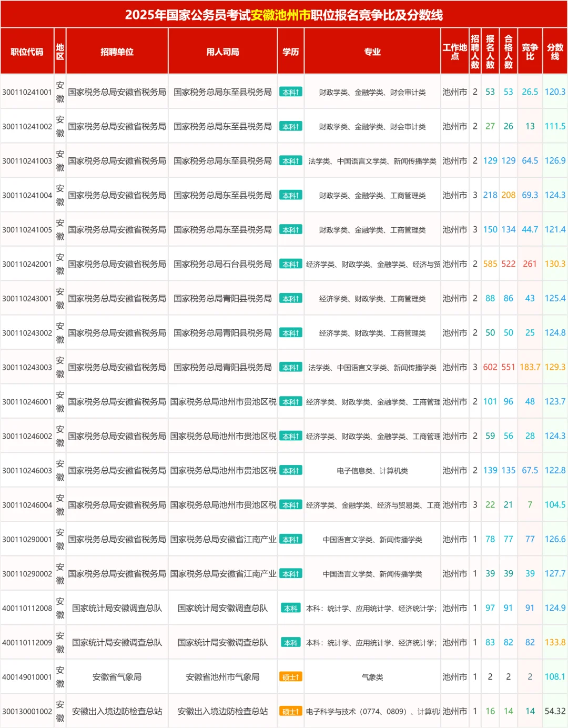Select position code 300130001002
The width and height of the screenshot is (568, 728).
pos(27,711)
